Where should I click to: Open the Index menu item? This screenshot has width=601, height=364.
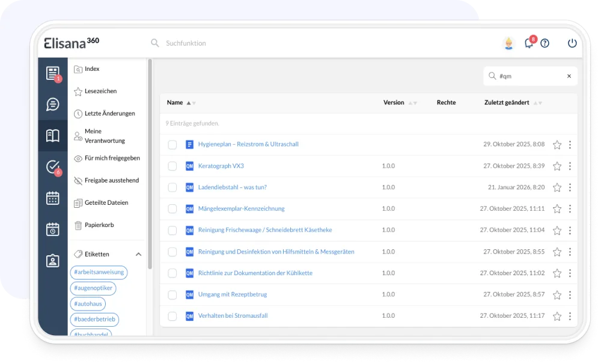87,69
